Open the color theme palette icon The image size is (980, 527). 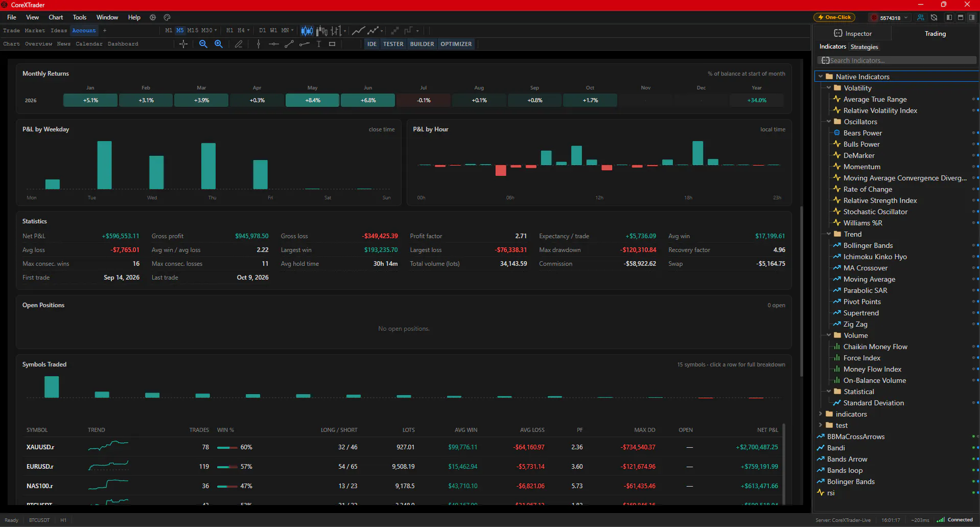[167, 17]
